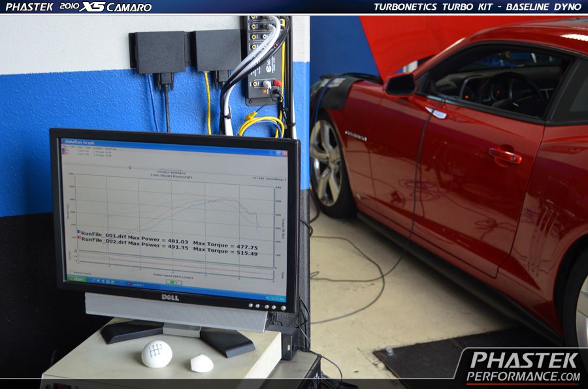This screenshot has width=588, height=389.
Task: Click the Late Model Racecraft graph title
Action: (171, 176)
